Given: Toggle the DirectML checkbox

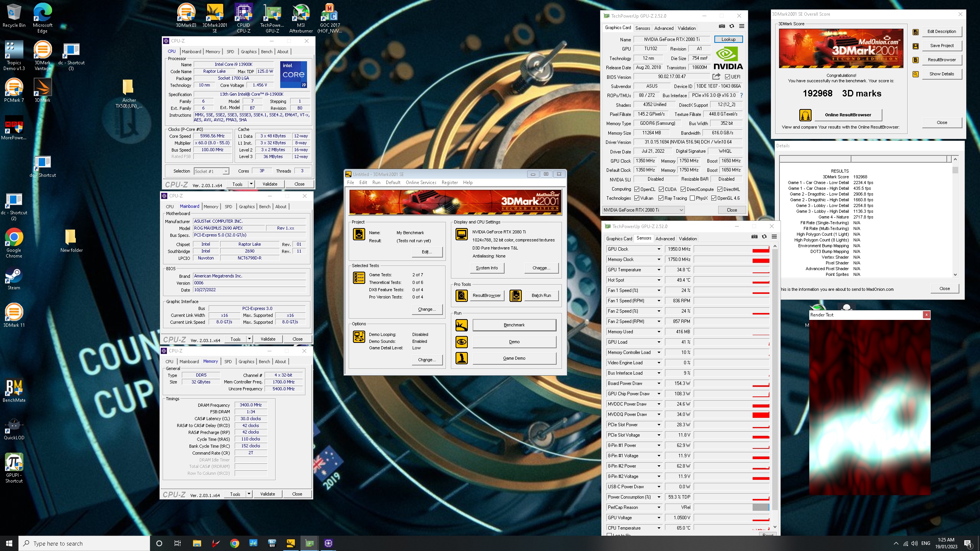Looking at the screenshot, I should pos(720,189).
